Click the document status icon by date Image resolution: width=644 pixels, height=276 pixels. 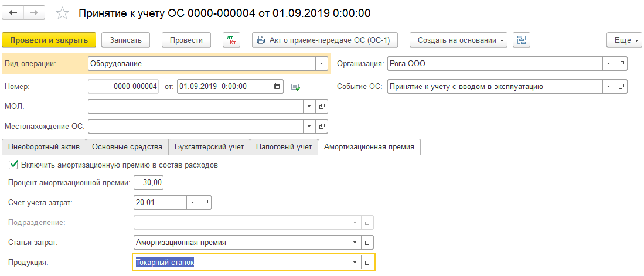coord(295,87)
